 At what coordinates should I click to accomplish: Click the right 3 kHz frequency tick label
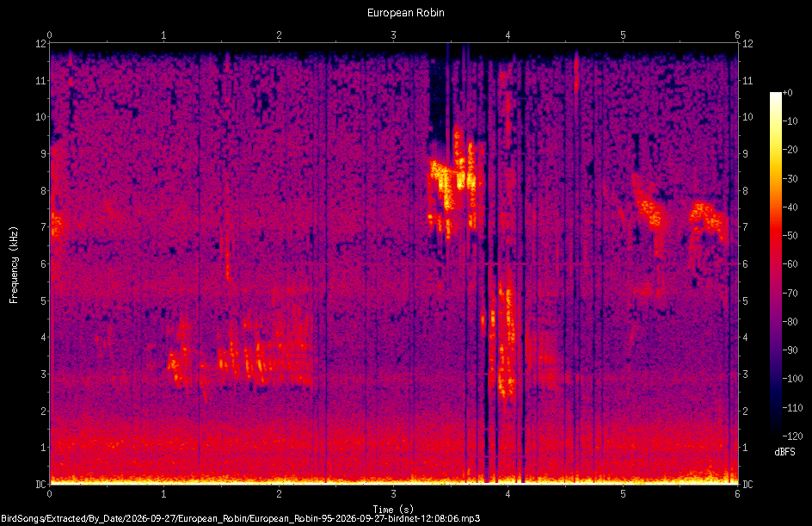[745, 374]
